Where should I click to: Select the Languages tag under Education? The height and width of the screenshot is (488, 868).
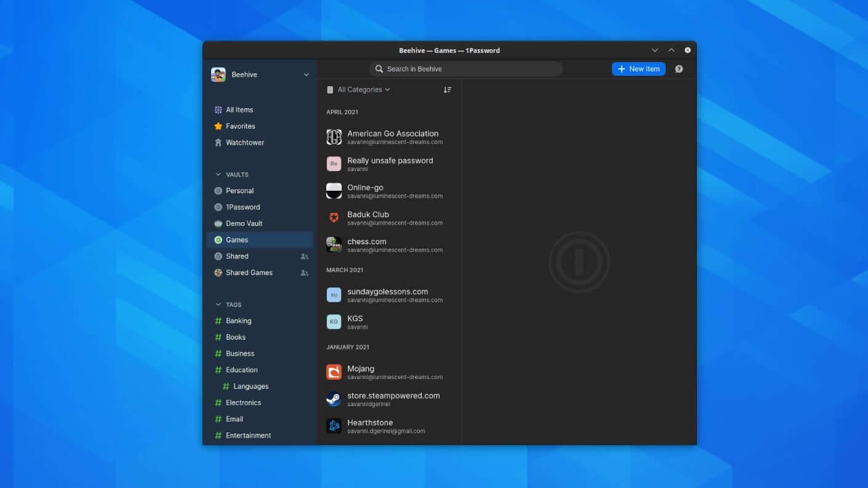tap(251, 386)
